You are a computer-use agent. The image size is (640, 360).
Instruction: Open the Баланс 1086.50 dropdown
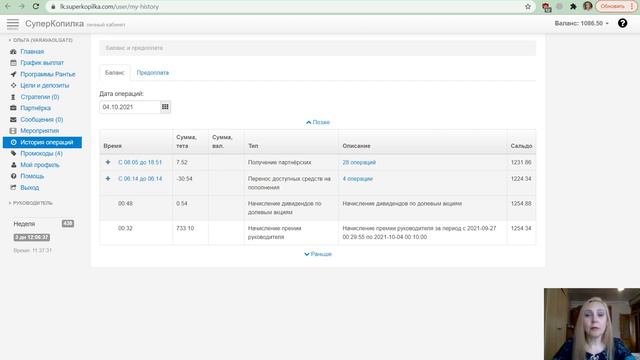click(x=581, y=23)
